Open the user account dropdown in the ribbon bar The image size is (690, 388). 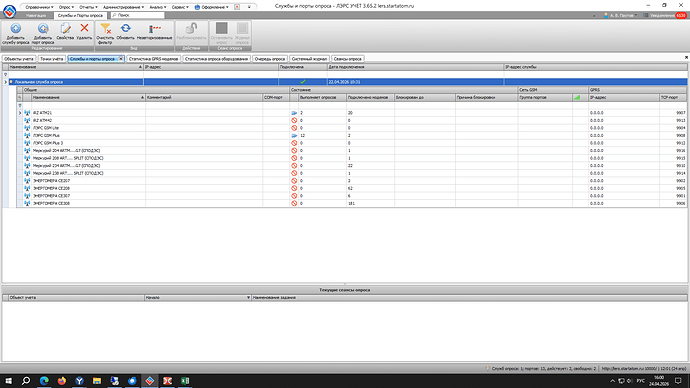(621, 15)
